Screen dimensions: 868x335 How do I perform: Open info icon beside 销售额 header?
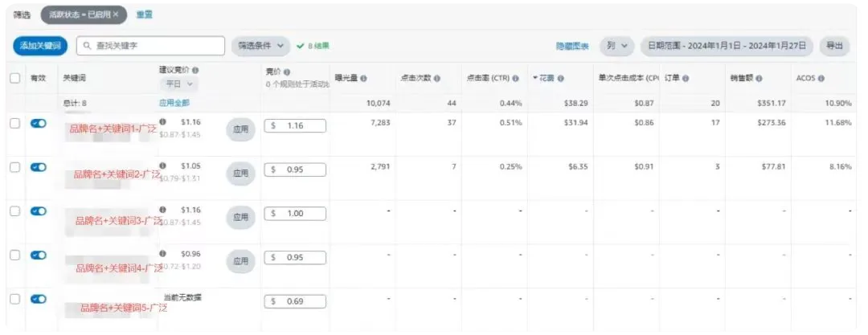click(x=759, y=79)
